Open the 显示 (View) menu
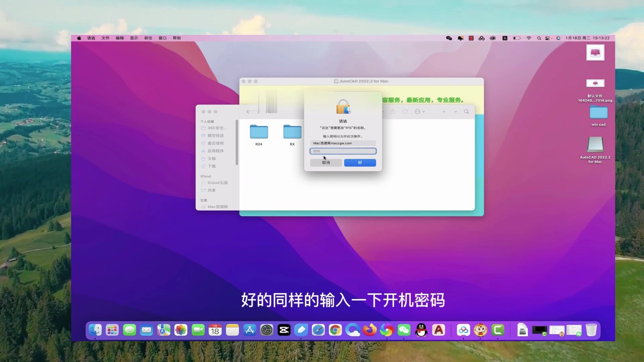Screen dimensions: 644x362 (134, 38)
